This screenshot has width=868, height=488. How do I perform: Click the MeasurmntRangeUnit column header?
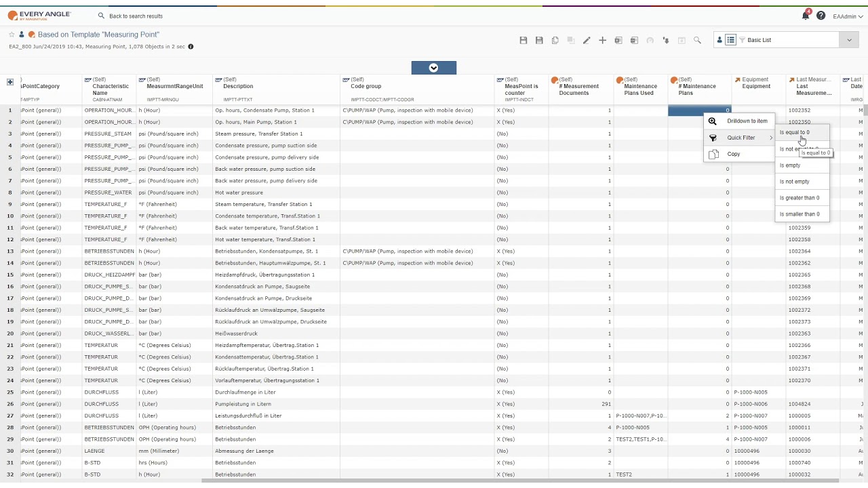point(174,89)
